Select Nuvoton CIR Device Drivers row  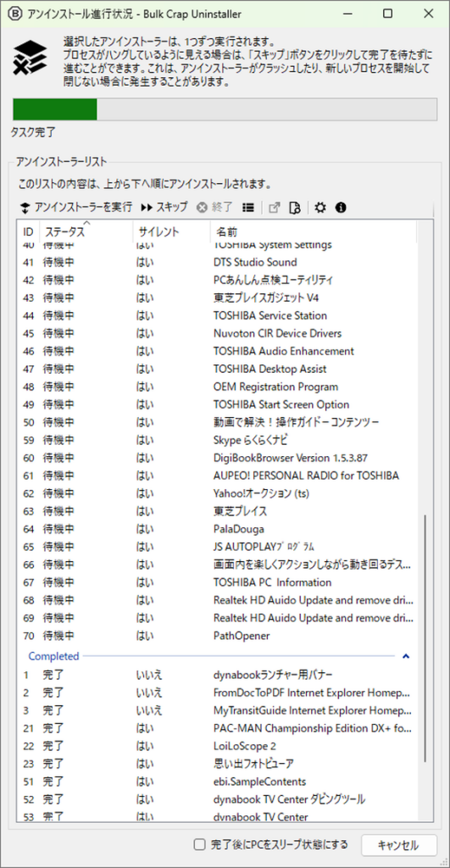pyautogui.click(x=218, y=333)
